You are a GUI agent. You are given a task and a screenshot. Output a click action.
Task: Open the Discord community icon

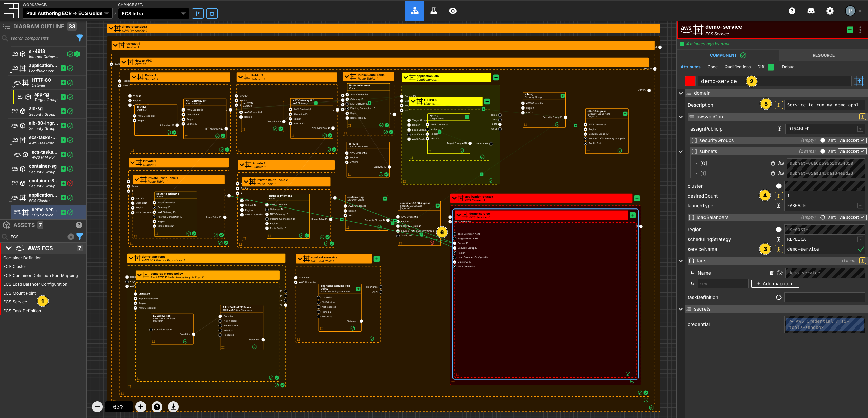pyautogui.click(x=811, y=11)
